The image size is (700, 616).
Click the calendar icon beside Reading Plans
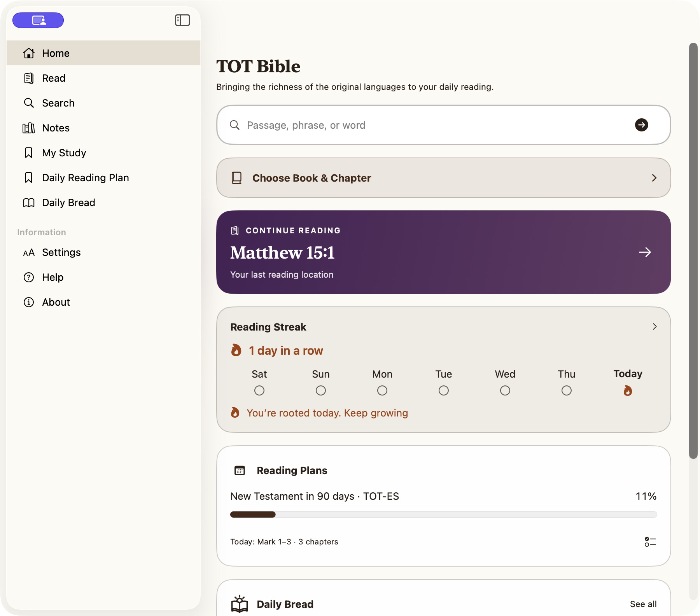click(240, 471)
